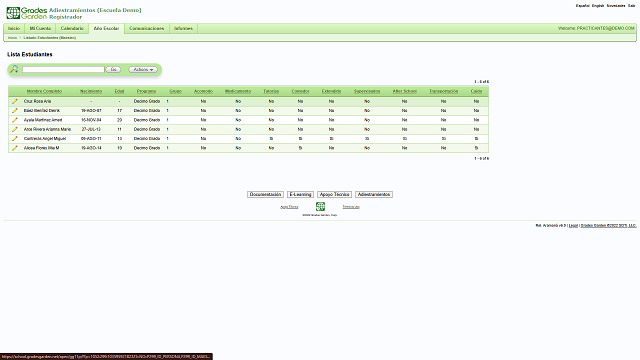Click birth date 16-NOV-04 cell
This screenshot has width=640, height=360.
91,120
